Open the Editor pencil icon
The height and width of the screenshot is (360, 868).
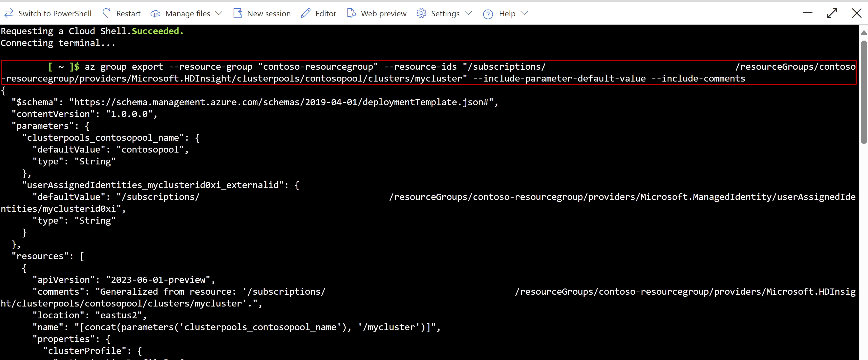[x=306, y=14]
